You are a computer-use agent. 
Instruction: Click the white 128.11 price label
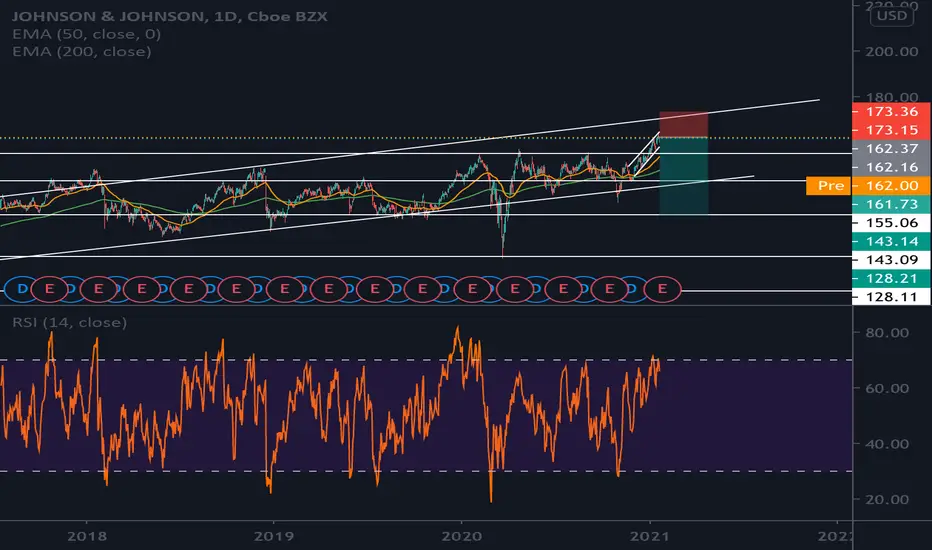pyautogui.click(x=891, y=296)
